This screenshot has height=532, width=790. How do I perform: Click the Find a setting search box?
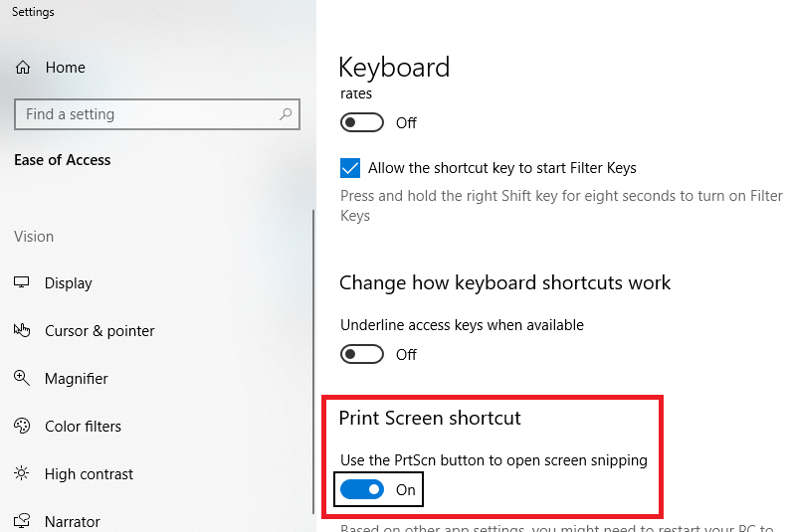[x=149, y=114]
